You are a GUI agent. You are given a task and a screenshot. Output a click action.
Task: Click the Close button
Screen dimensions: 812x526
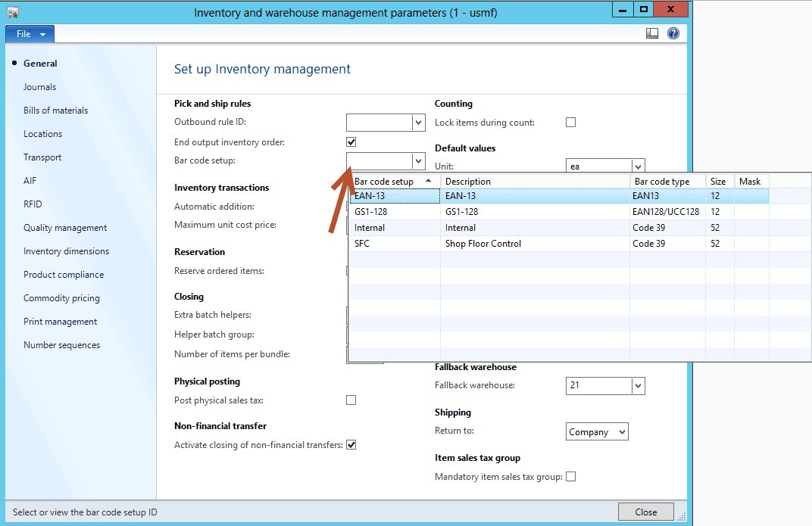[645, 512]
